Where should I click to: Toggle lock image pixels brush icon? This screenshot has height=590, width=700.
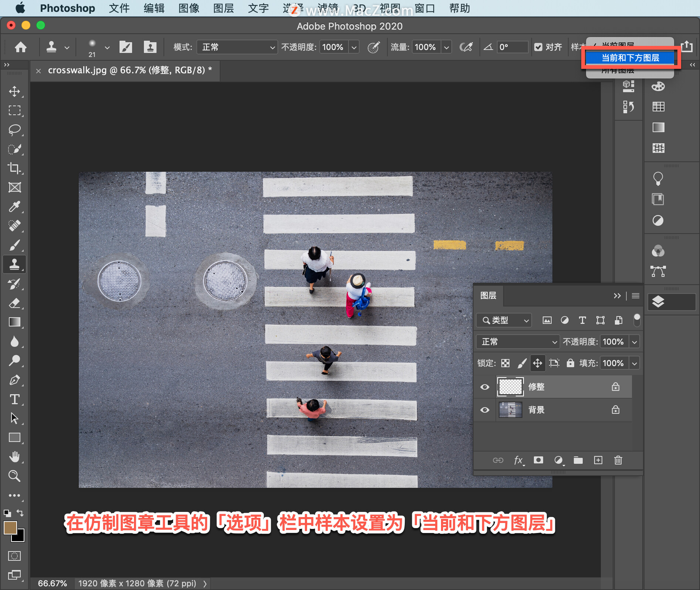(x=522, y=363)
